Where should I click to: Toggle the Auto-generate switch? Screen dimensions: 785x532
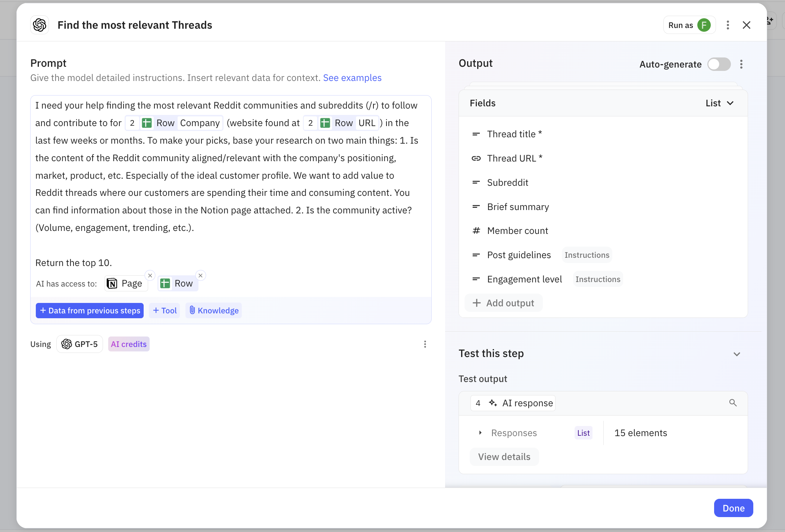pyautogui.click(x=719, y=64)
